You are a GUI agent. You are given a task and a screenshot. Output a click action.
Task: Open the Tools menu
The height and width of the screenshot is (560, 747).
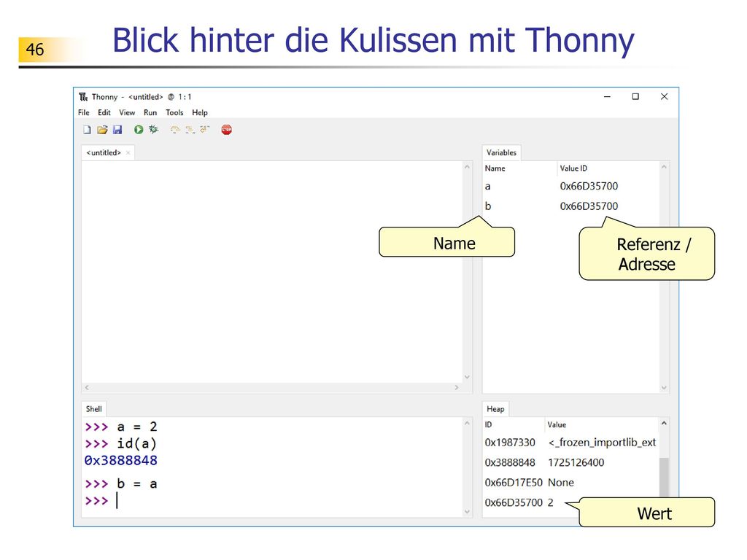click(174, 112)
